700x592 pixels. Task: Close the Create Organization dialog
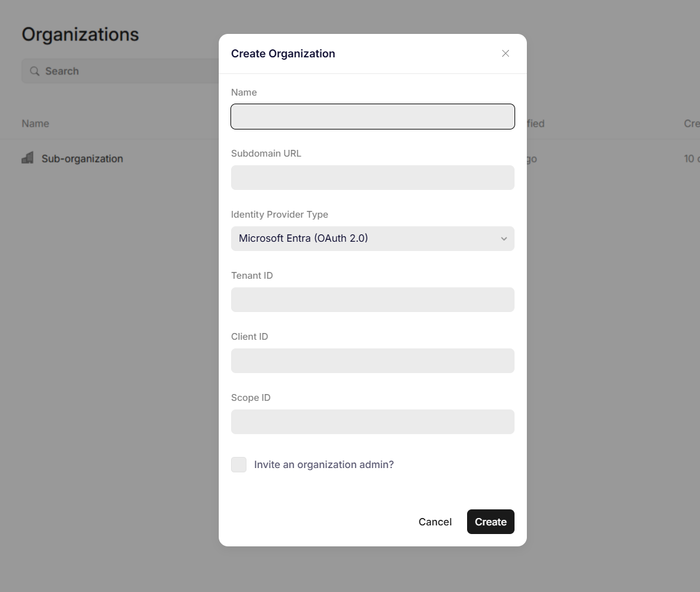pyautogui.click(x=505, y=54)
